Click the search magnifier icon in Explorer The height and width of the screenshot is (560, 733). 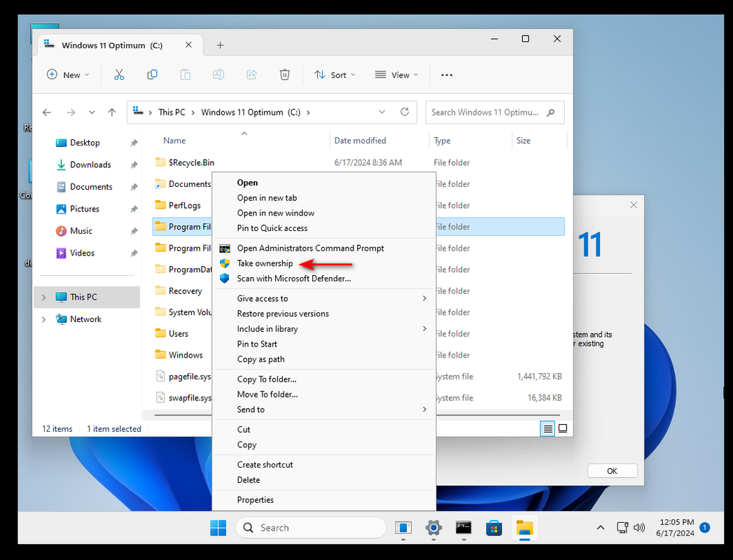(x=551, y=112)
